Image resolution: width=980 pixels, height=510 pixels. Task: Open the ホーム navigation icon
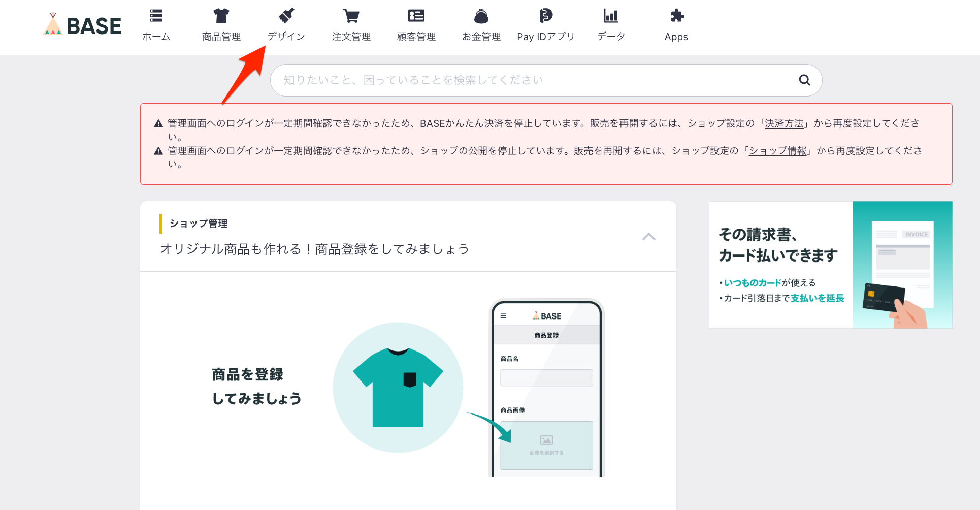(156, 16)
